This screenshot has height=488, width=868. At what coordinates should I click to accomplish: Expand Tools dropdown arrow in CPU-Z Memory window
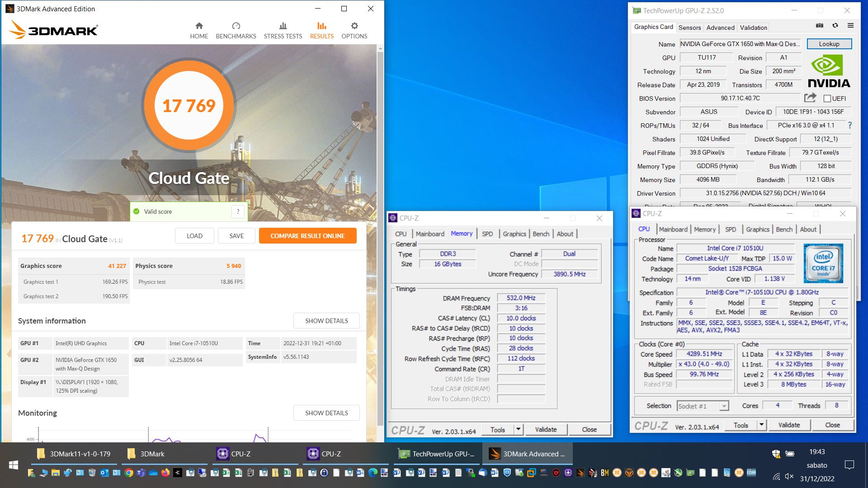519,429
